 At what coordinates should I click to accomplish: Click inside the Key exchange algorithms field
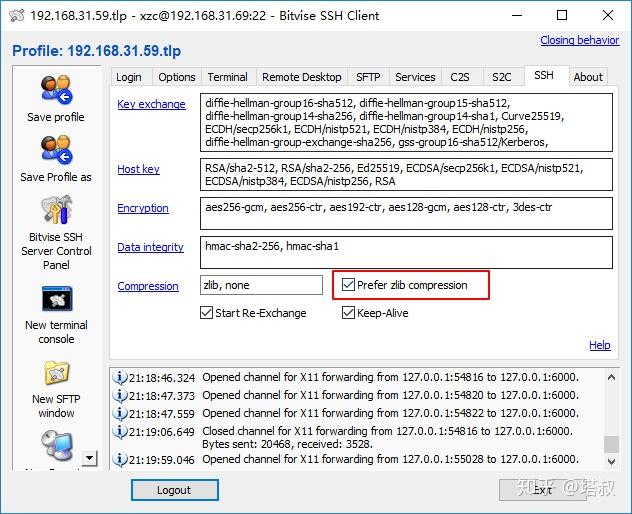pyautogui.click(x=406, y=123)
